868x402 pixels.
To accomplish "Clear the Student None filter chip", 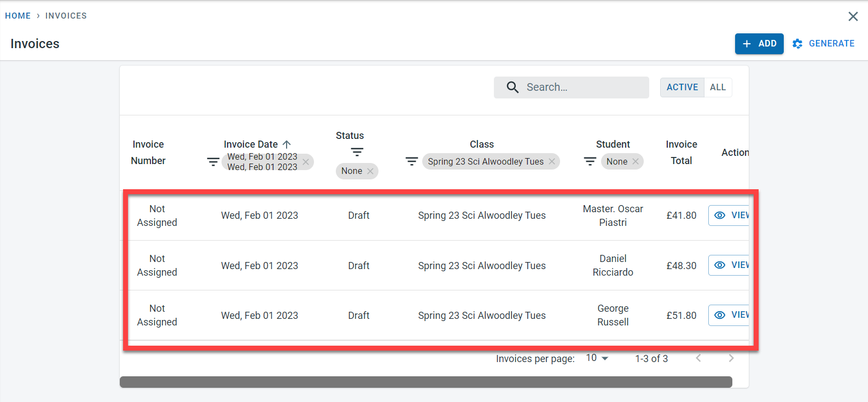I will point(636,161).
